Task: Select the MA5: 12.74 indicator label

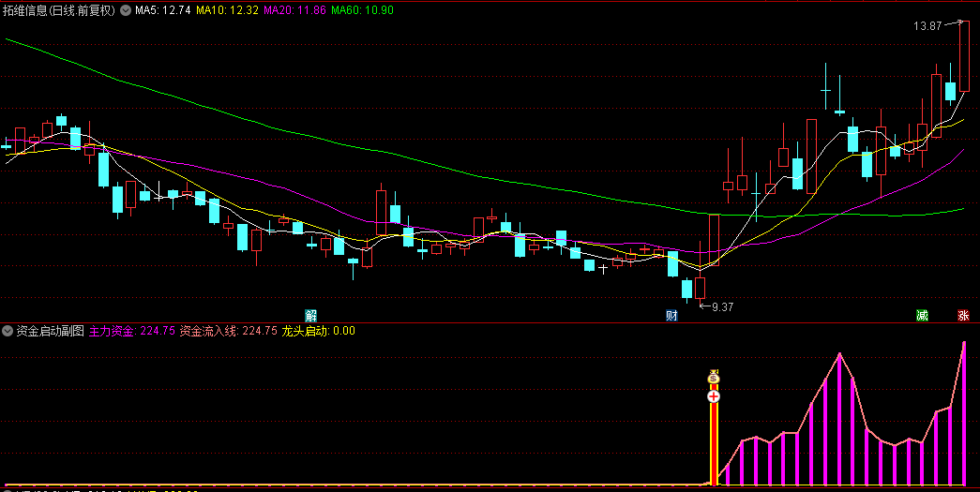Action: click(x=162, y=10)
